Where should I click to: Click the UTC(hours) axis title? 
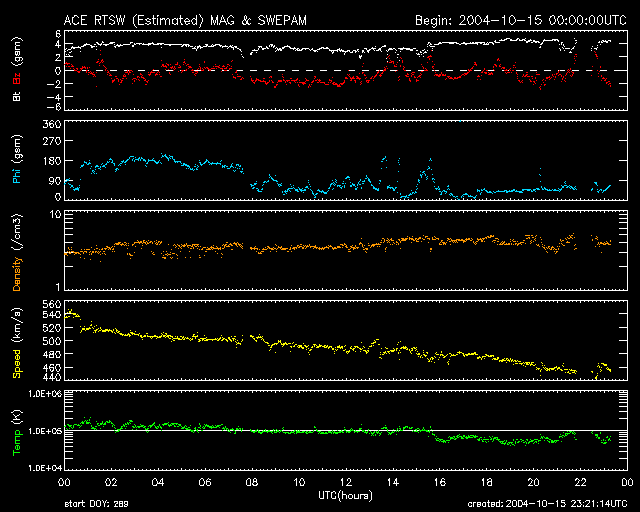(346, 496)
